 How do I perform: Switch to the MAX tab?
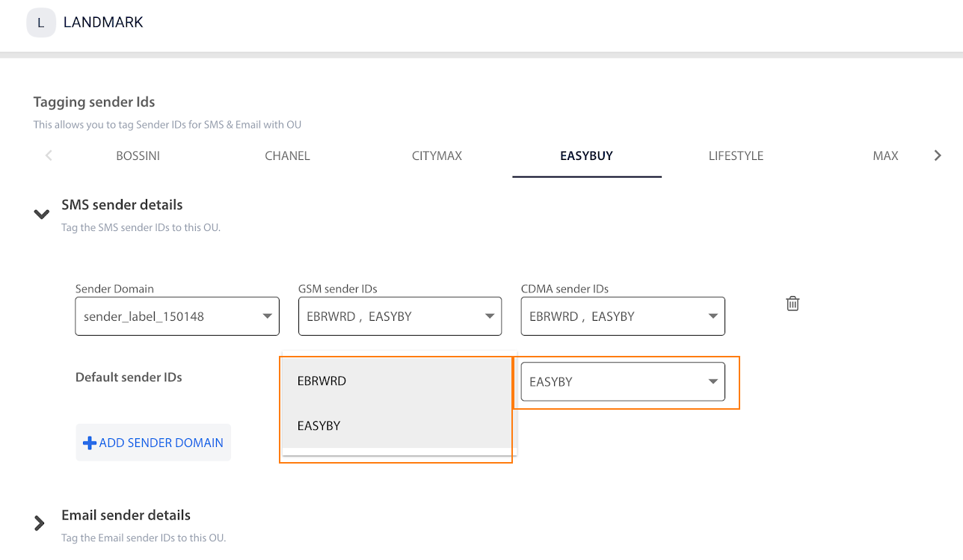coord(885,156)
